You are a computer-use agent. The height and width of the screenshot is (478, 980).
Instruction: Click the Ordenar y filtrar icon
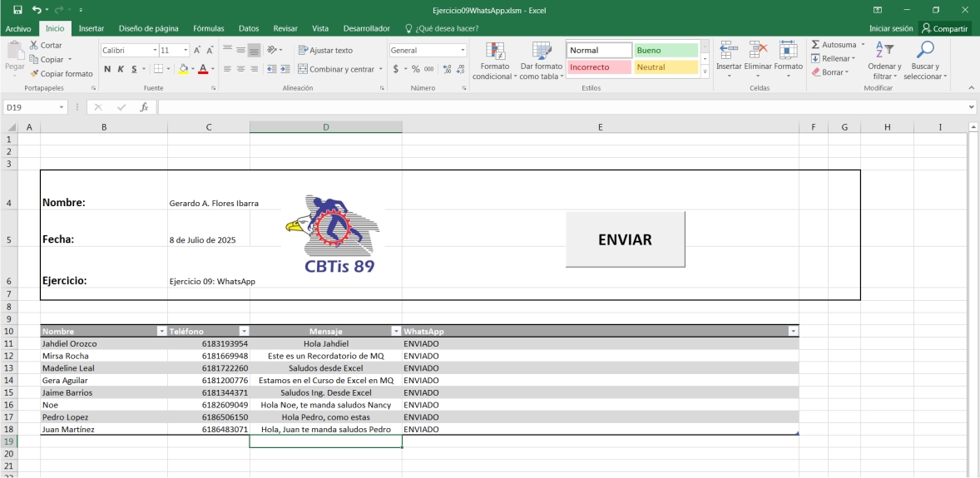point(884,51)
